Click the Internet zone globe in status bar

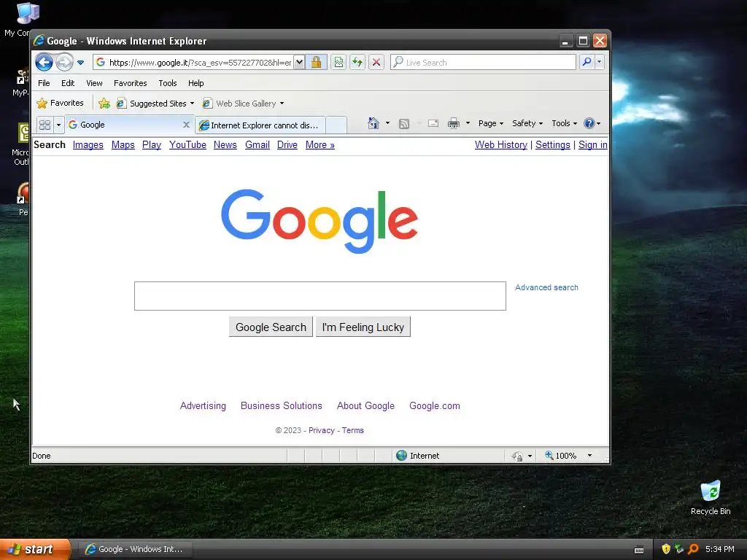pos(402,456)
